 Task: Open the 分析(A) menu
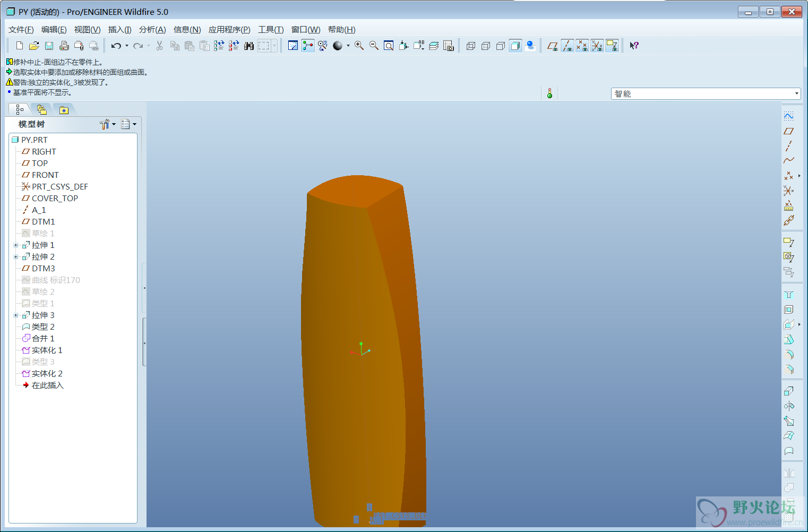152,30
